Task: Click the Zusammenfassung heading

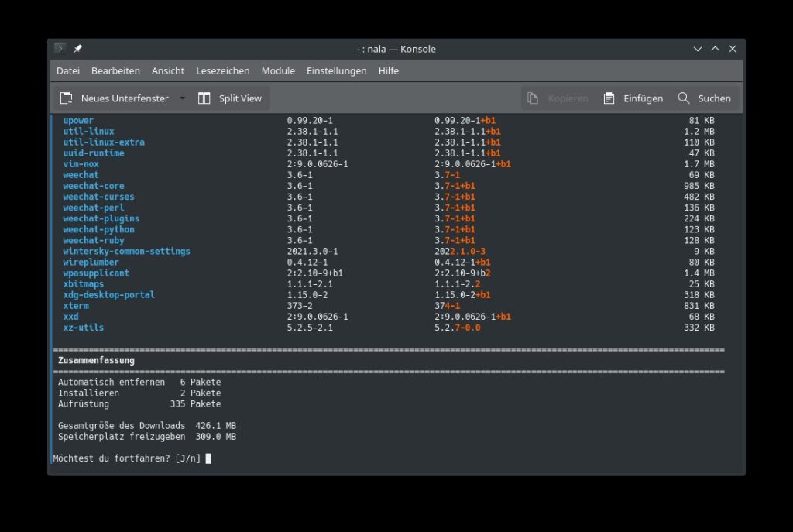Action: pos(96,361)
